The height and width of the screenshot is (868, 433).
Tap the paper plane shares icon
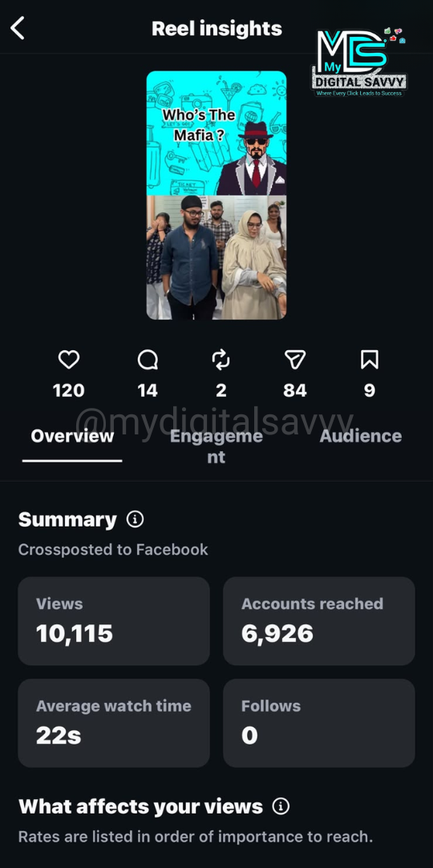click(x=295, y=360)
